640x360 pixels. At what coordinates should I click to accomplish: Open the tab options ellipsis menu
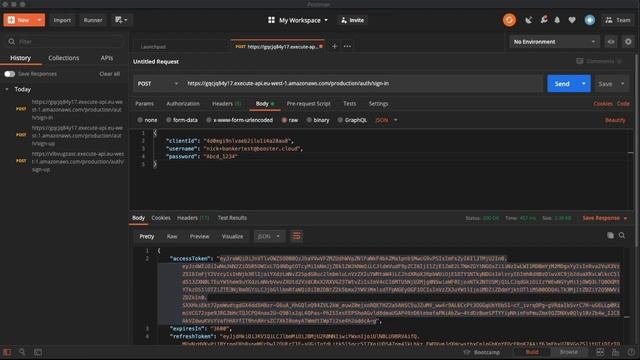coord(347,46)
